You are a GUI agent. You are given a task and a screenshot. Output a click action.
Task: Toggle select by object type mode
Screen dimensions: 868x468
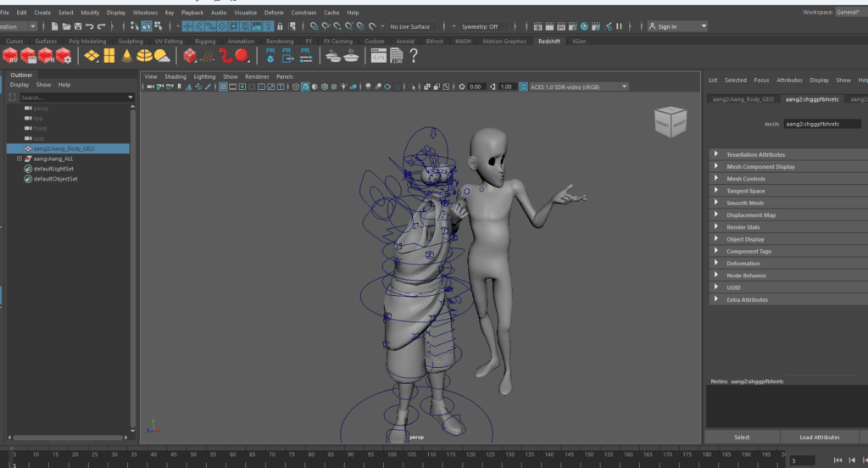tap(147, 26)
